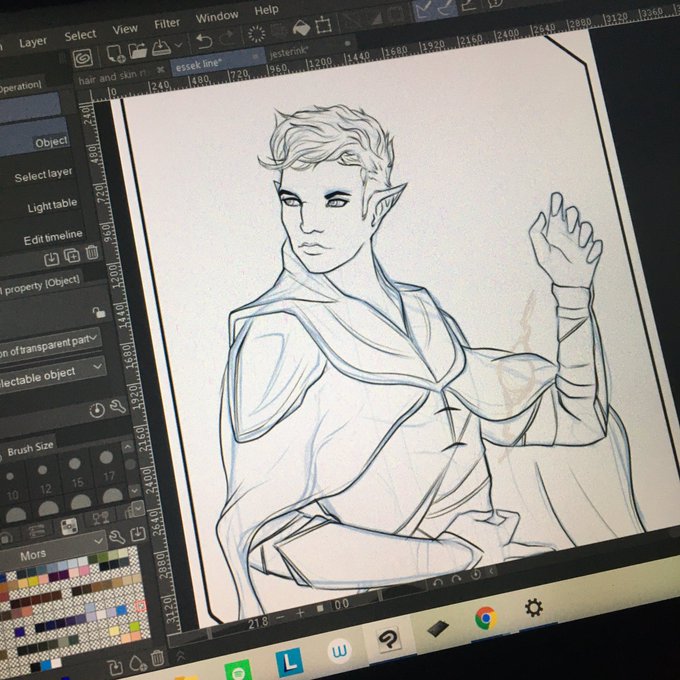Click the Scale/Rotate transform icon
The height and width of the screenshot is (680, 680).
(x=323, y=25)
